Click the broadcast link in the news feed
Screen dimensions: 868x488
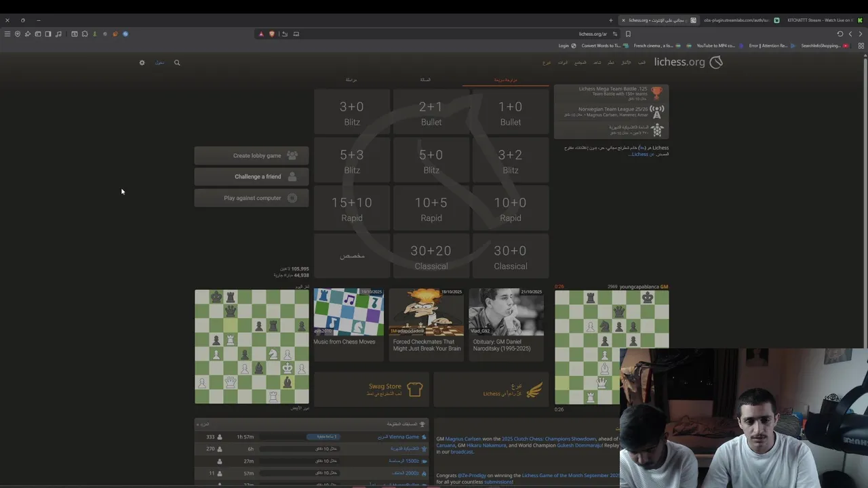(x=462, y=452)
